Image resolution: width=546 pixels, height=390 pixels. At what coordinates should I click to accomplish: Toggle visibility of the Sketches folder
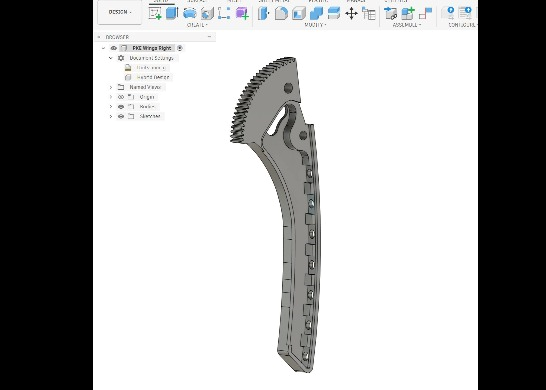coord(121,116)
